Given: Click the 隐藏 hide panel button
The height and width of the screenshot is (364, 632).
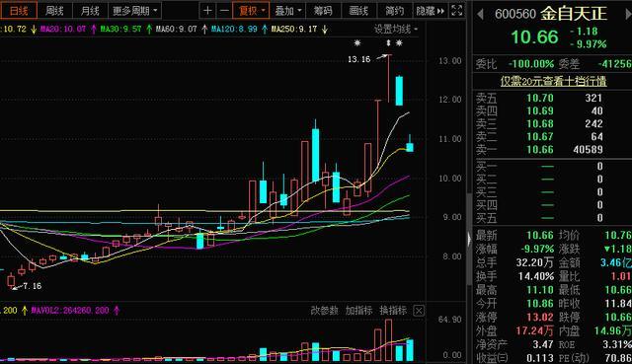Looking at the screenshot, I should tap(430, 11).
